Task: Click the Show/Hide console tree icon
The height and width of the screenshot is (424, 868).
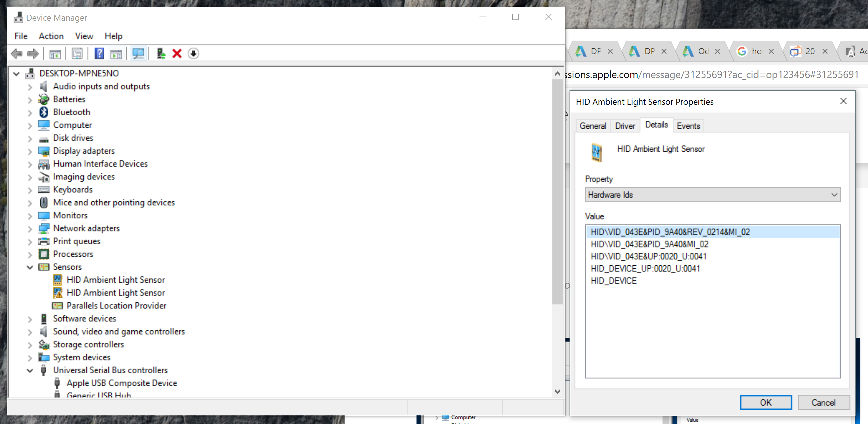Action: (x=55, y=54)
